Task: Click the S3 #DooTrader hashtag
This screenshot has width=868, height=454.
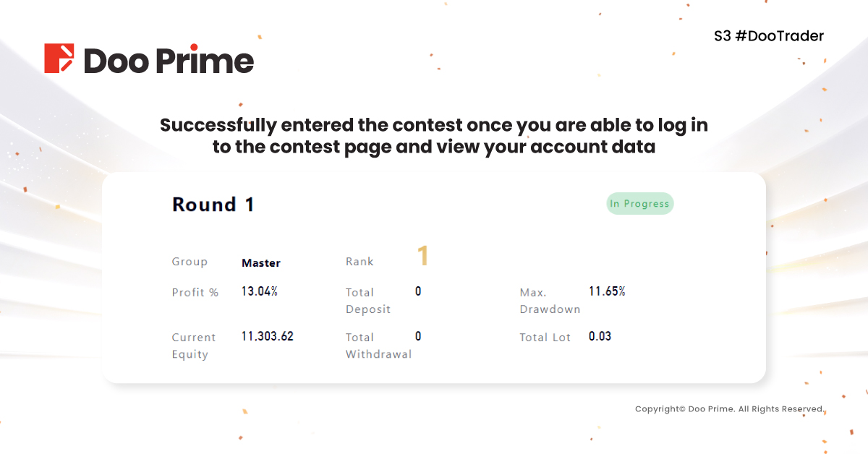Action: pyautogui.click(x=769, y=36)
